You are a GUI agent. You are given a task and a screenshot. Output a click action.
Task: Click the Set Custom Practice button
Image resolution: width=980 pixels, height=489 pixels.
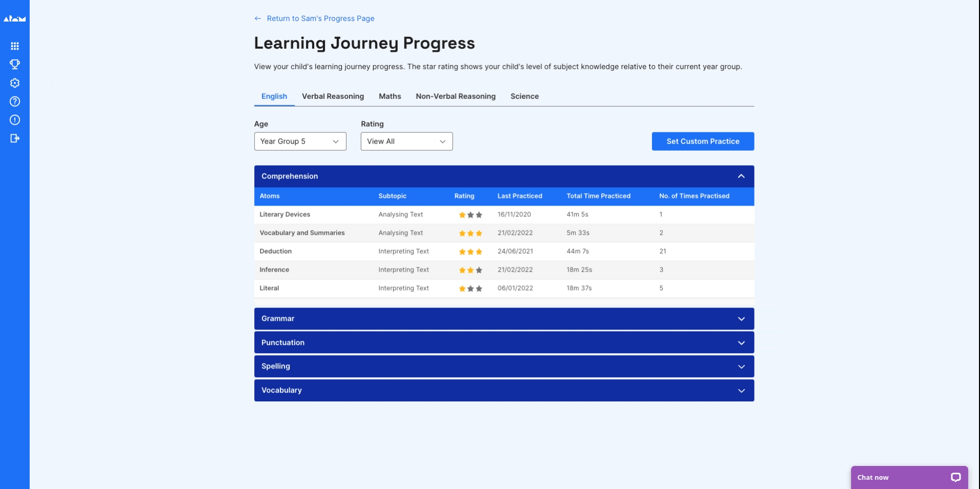tap(703, 141)
